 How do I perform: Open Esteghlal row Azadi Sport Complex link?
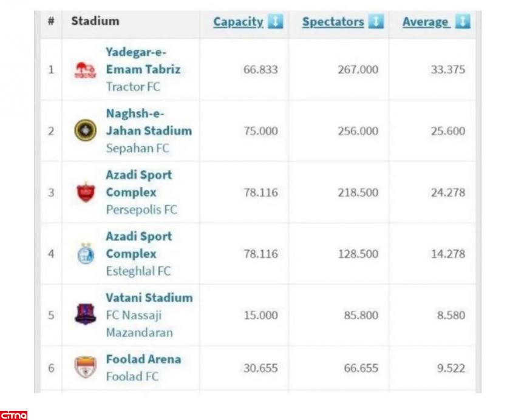[138, 245]
